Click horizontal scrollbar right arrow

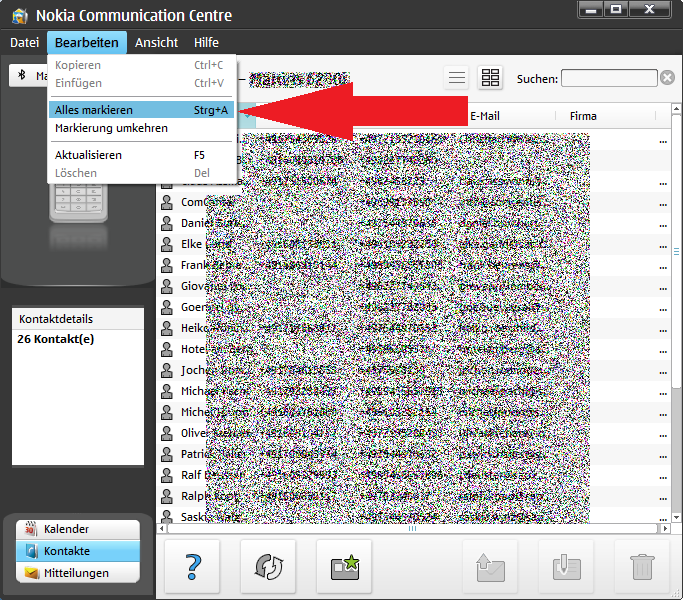665,529
